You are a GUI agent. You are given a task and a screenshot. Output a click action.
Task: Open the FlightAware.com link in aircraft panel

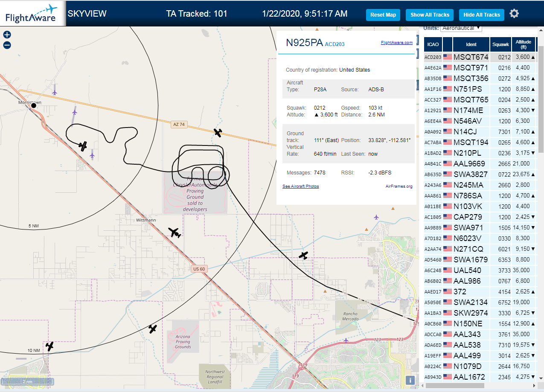[396, 43]
